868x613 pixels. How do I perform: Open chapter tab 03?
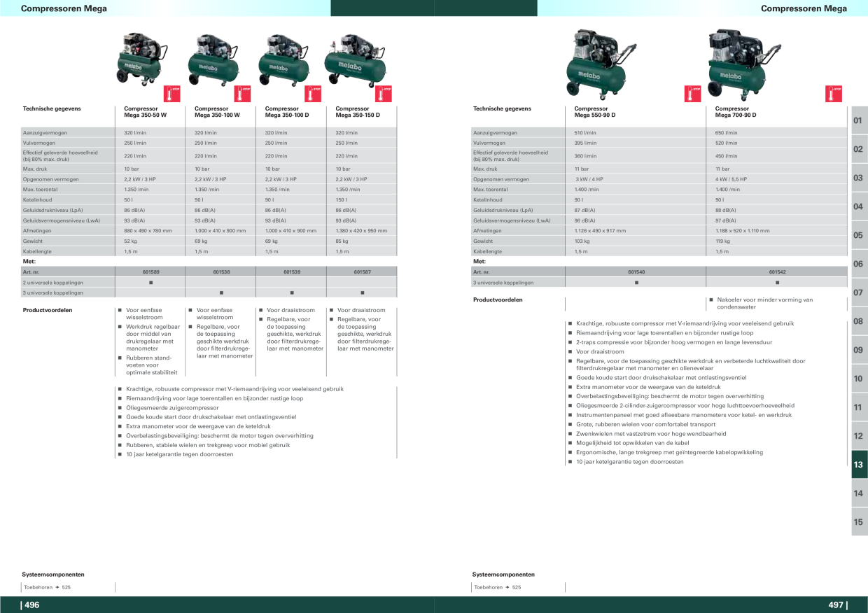coord(859,178)
